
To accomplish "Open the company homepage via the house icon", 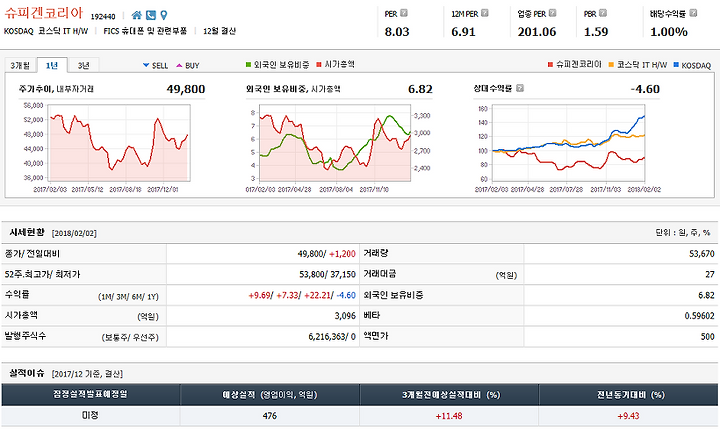I will pyautogui.click(x=136, y=15).
